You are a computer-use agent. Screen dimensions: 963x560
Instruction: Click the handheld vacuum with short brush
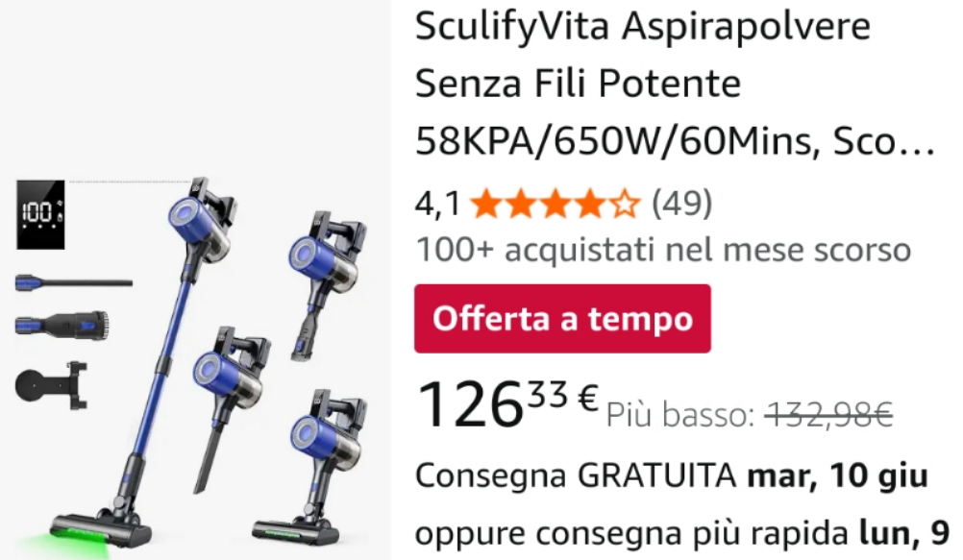(328, 284)
